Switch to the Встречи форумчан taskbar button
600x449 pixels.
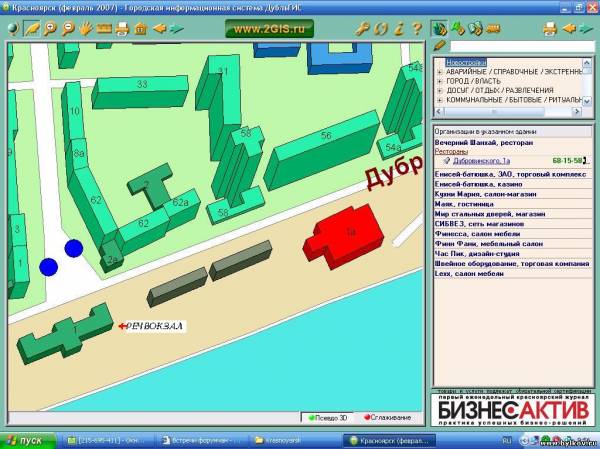[203, 441]
